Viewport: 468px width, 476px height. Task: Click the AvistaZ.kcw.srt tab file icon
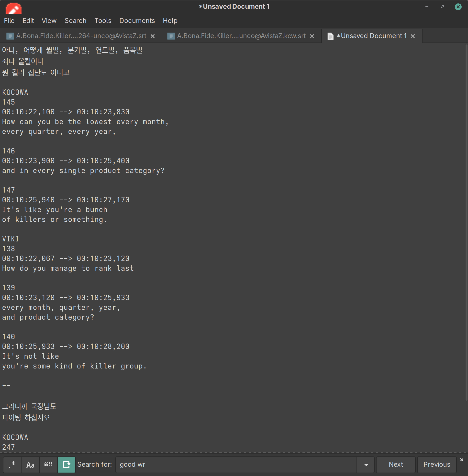click(171, 36)
